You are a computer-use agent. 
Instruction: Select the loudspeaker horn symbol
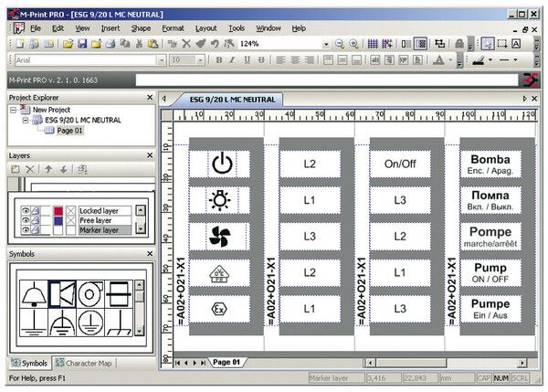62,294
